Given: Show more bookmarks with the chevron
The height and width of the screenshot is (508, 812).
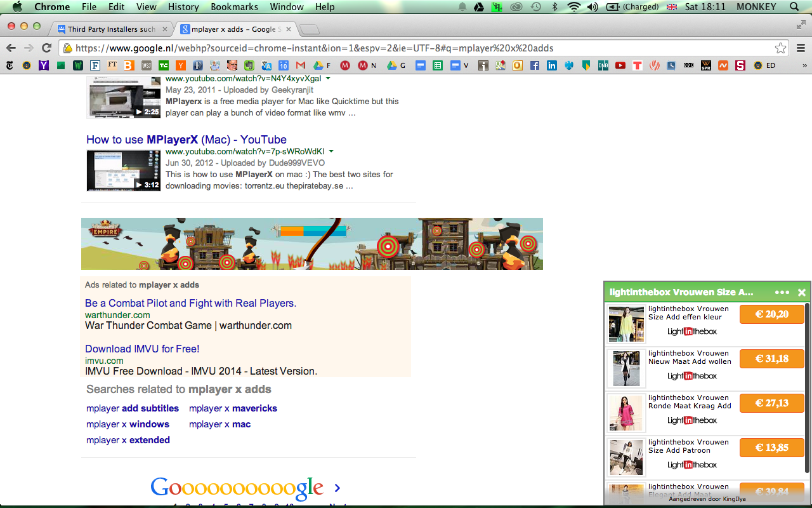Looking at the screenshot, I should point(804,65).
